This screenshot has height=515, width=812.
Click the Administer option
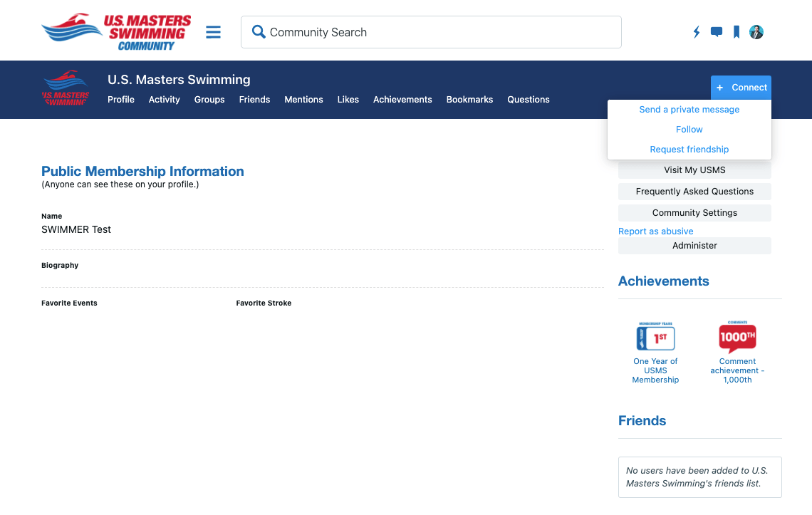click(694, 245)
